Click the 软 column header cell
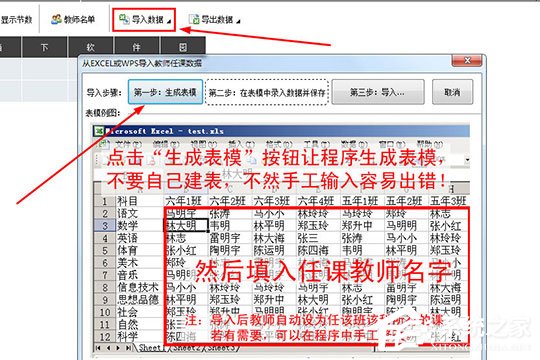The image size is (540, 360). click(91, 47)
